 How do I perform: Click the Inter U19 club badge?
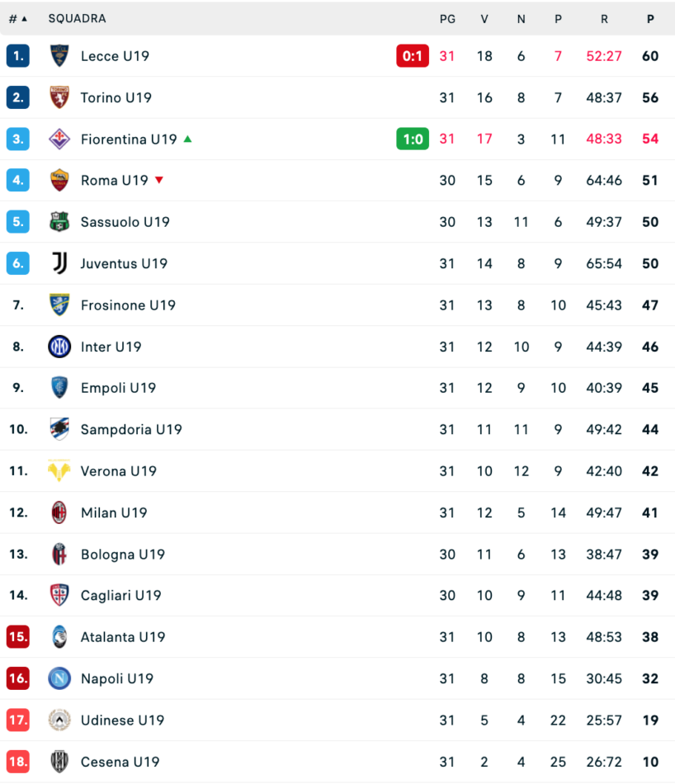59,347
